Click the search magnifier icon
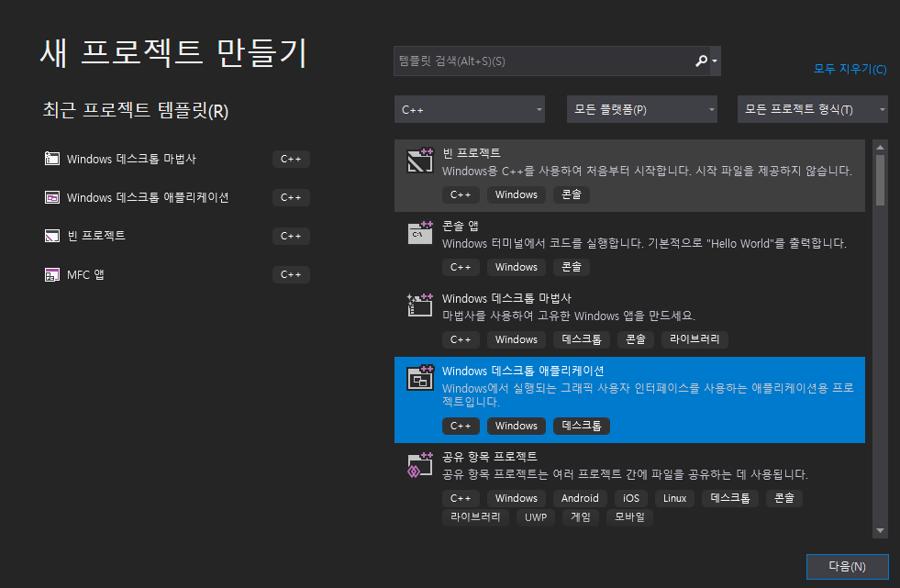This screenshot has width=900, height=588. [701, 61]
